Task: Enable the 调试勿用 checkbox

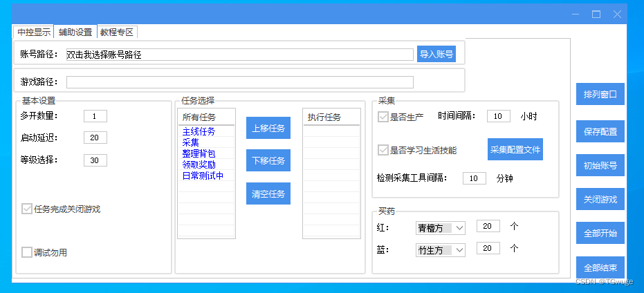Action: pos(27,252)
